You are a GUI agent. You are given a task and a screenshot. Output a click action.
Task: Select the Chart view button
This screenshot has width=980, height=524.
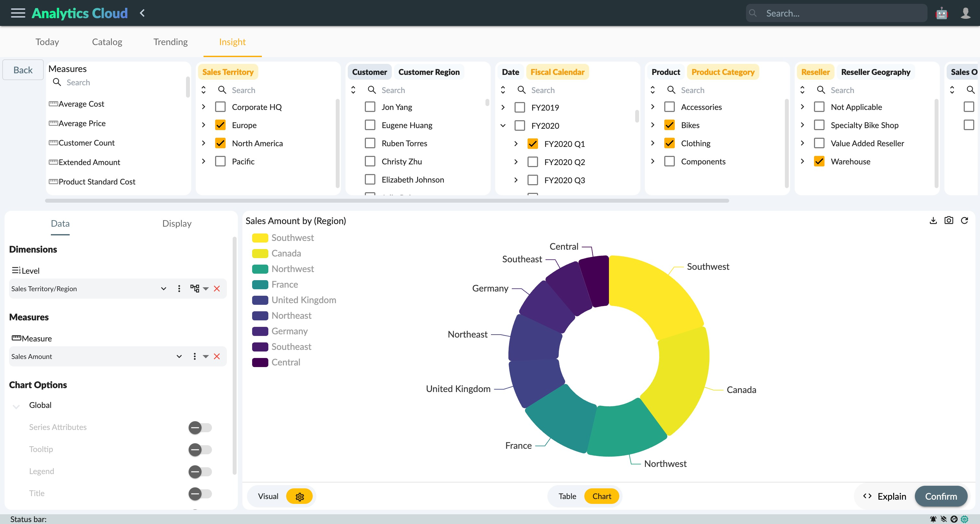click(x=601, y=496)
